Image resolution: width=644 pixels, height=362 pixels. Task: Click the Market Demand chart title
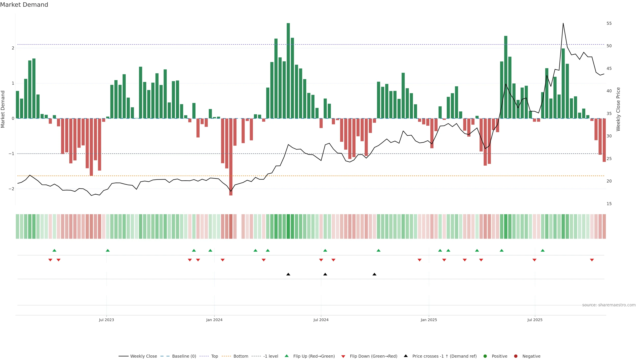[24, 5]
